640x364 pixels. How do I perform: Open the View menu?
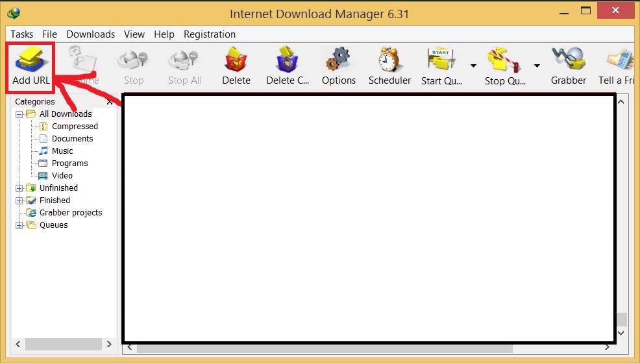(x=134, y=34)
